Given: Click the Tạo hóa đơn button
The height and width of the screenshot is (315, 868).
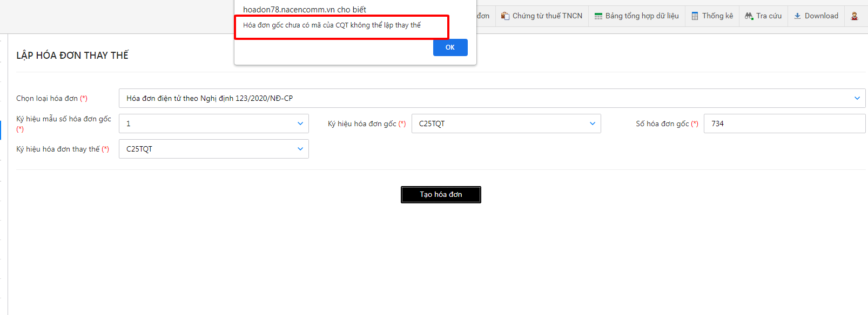Looking at the screenshot, I should (x=441, y=195).
